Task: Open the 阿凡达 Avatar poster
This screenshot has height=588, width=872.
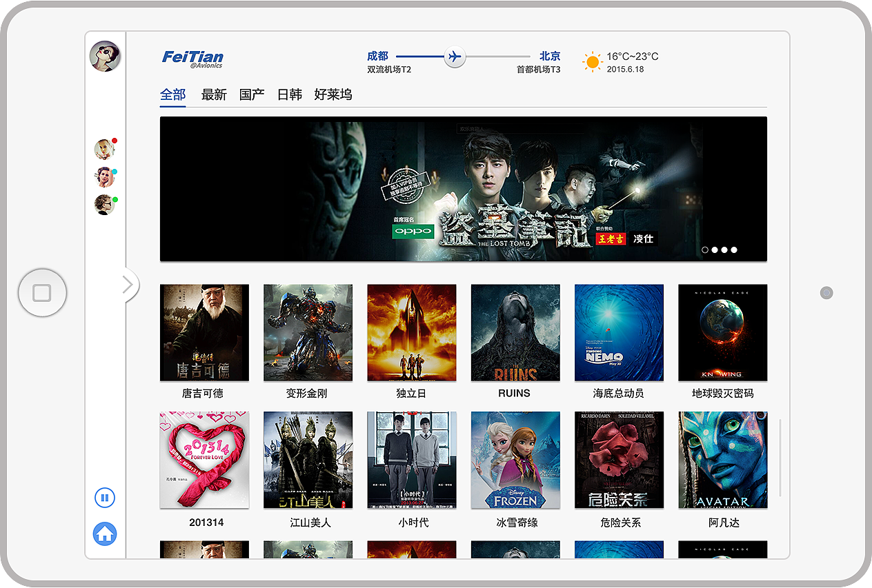Action: click(723, 460)
